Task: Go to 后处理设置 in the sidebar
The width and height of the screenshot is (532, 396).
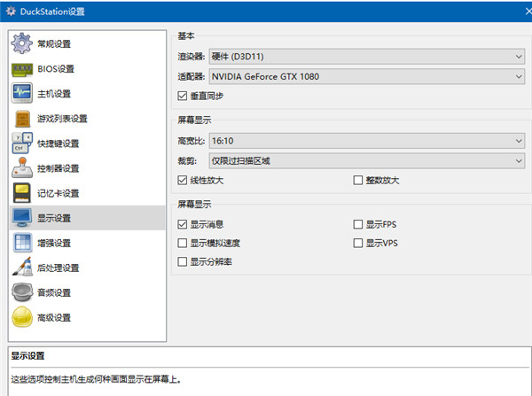Action: point(58,268)
